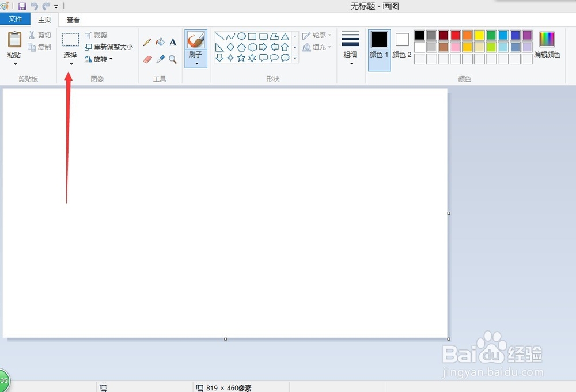Expand the full shapes gallery
Viewport: 576px width, 392px height.
coord(295,58)
